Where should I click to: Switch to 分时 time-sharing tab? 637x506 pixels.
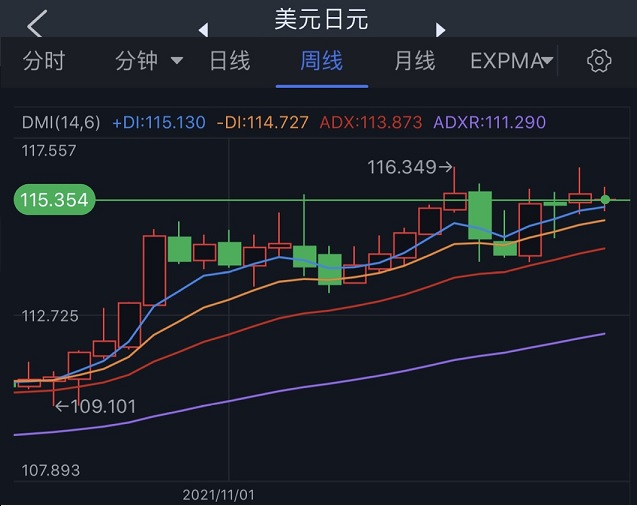pyautogui.click(x=43, y=61)
